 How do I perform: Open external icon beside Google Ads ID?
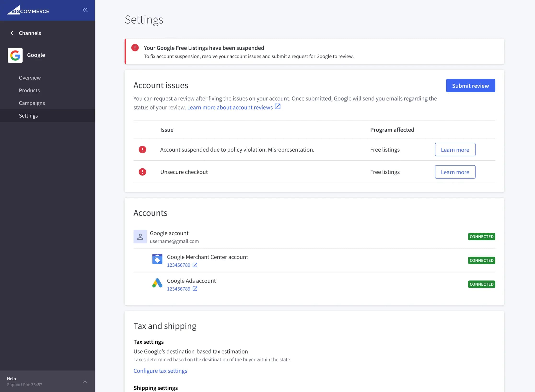click(x=195, y=289)
